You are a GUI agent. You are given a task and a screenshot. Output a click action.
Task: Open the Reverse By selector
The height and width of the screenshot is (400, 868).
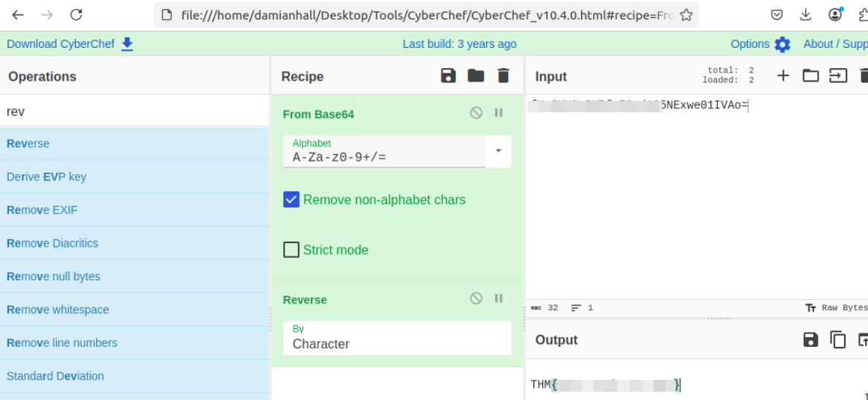click(397, 338)
